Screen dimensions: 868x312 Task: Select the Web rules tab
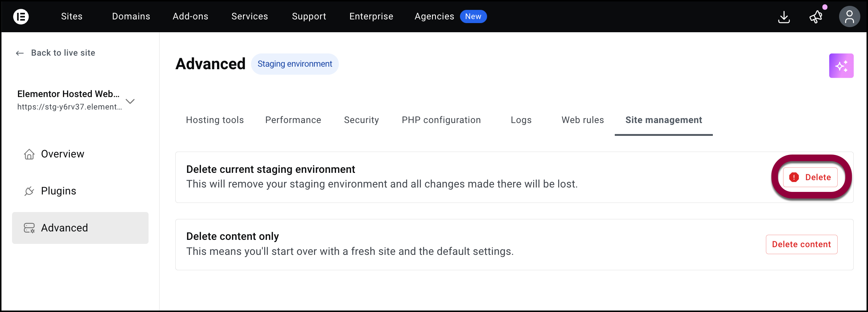coord(583,120)
